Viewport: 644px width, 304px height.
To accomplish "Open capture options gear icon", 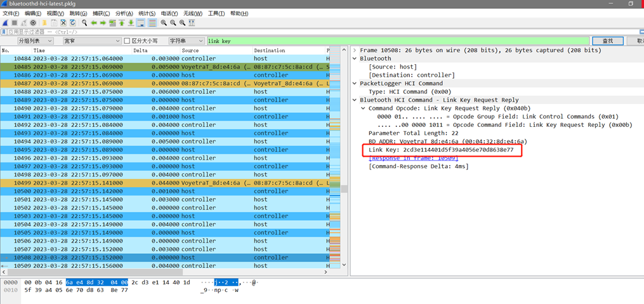I will [33, 23].
